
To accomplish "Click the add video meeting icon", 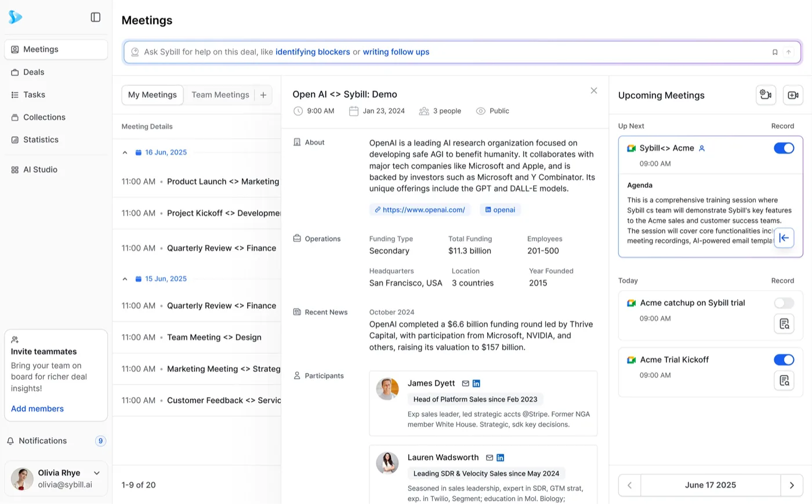I will [x=793, y=95].
